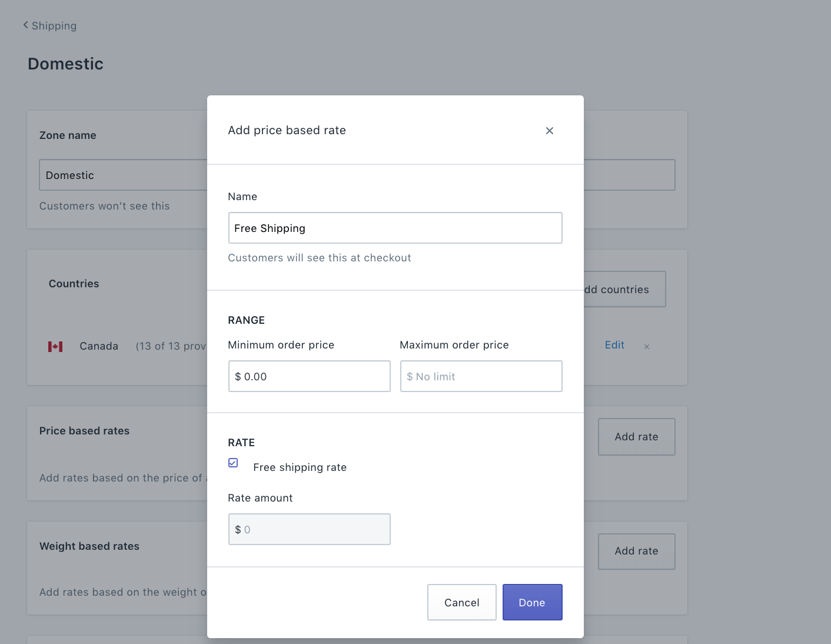This screenshot has width=831, height=644.
Task: Click the Maximum order price No limit field
Action: pyautogui.click(x=481, y=376)
